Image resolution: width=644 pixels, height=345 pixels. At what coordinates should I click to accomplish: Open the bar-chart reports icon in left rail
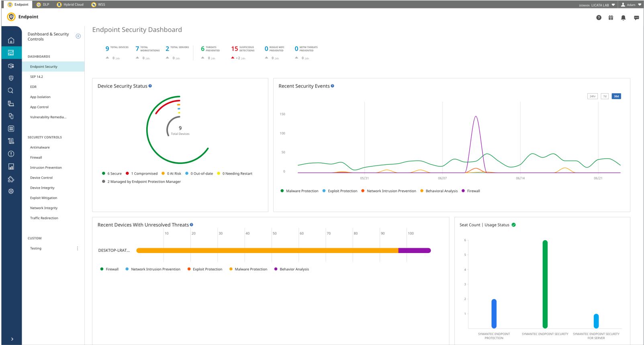(x=11, y=166)
